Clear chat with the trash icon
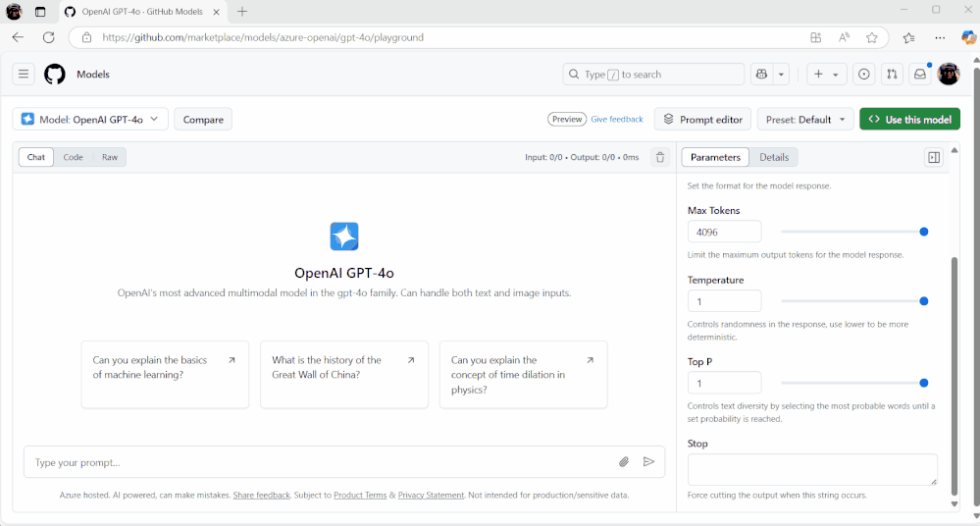The image size is (980, 526). (x=660, y=157)
